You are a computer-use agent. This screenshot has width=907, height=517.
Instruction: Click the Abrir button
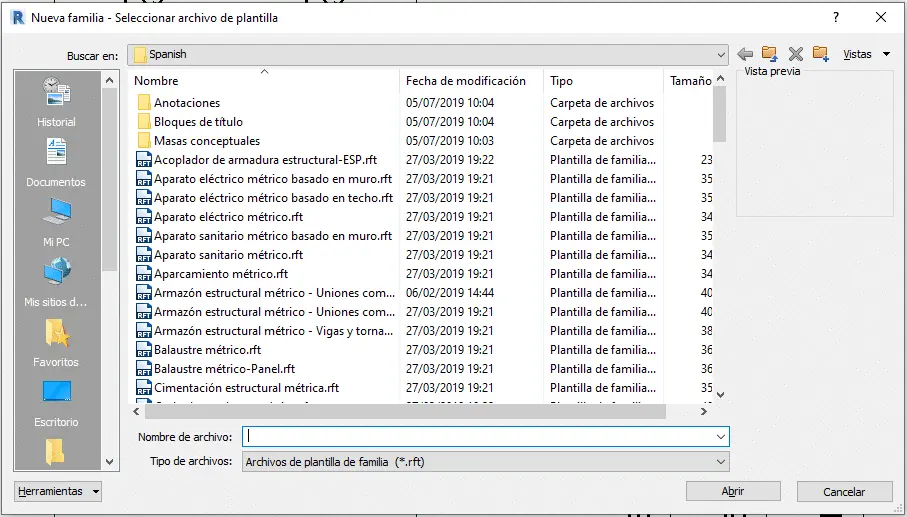coord(733,491)
